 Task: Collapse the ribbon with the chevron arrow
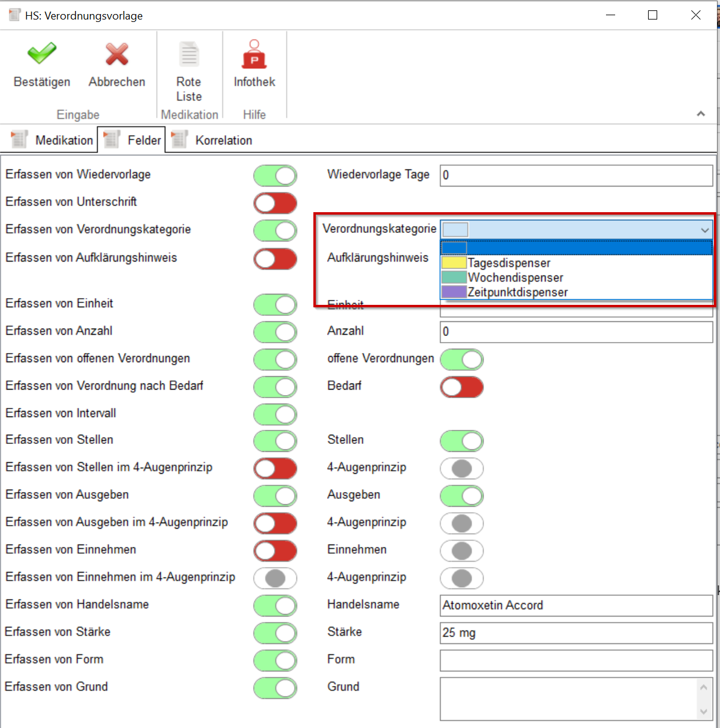point(700,114)
